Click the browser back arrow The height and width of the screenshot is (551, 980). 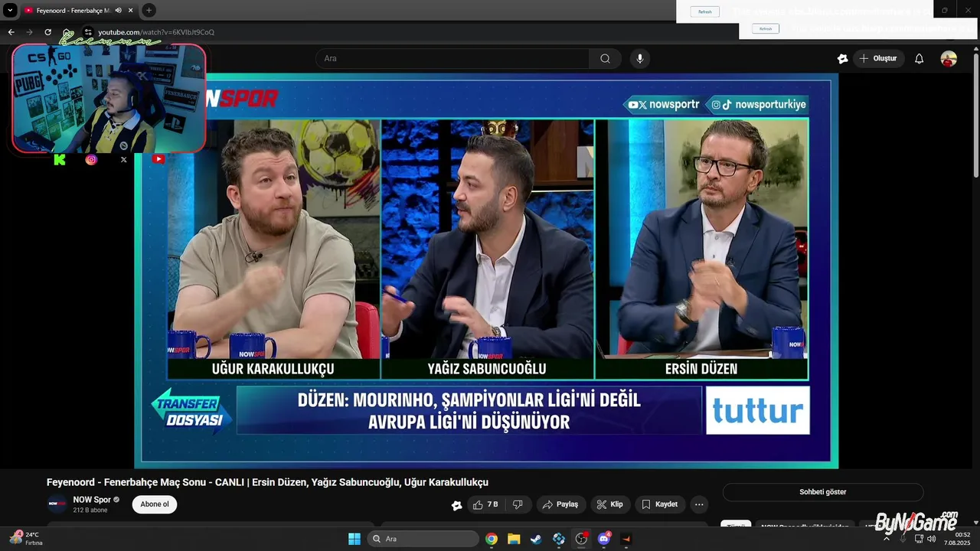11,32
